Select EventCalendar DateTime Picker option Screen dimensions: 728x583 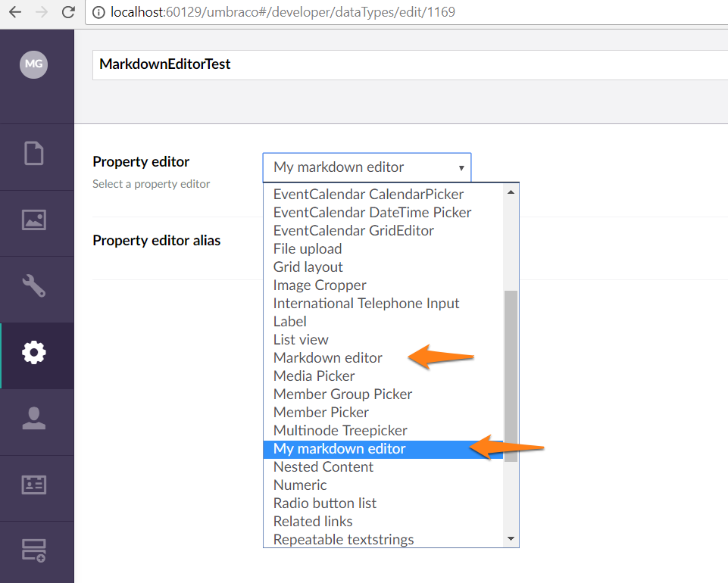[383, 212]
